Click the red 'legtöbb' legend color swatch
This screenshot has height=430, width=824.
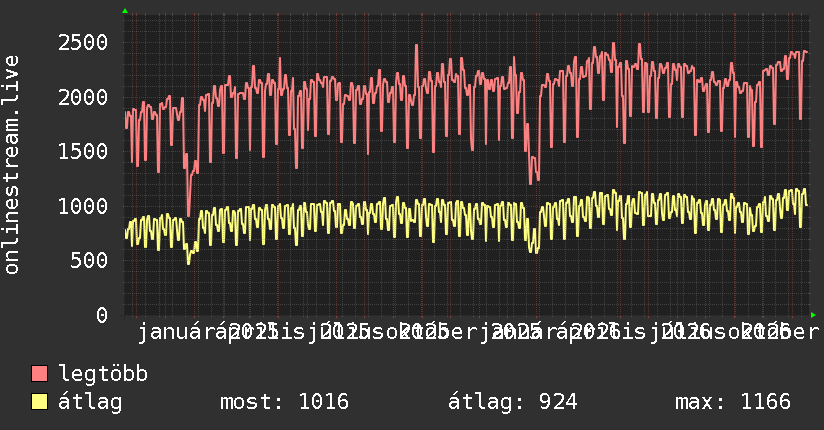point(39,373)
